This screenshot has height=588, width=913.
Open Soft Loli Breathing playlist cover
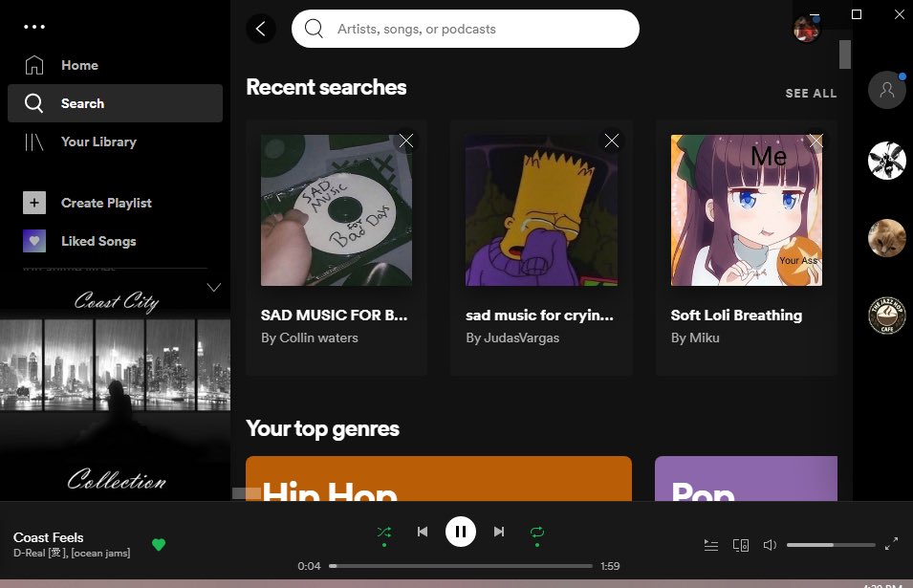(x=747, y=210)
